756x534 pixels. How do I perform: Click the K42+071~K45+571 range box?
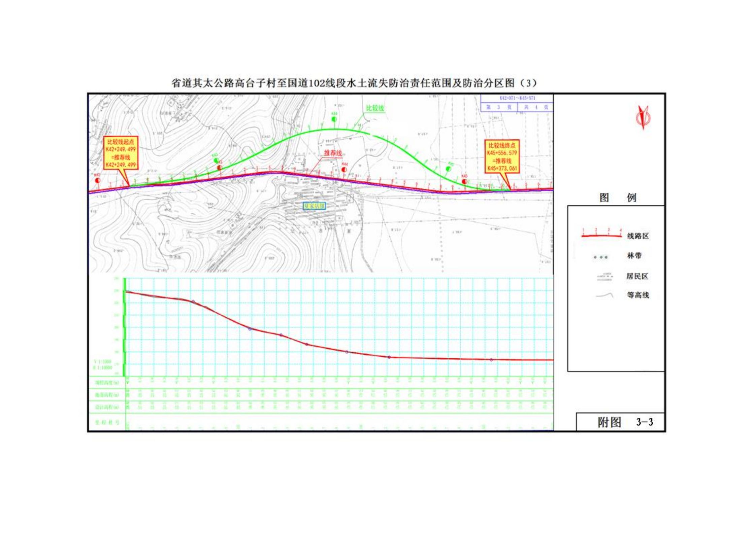click(x=517, y=98)
